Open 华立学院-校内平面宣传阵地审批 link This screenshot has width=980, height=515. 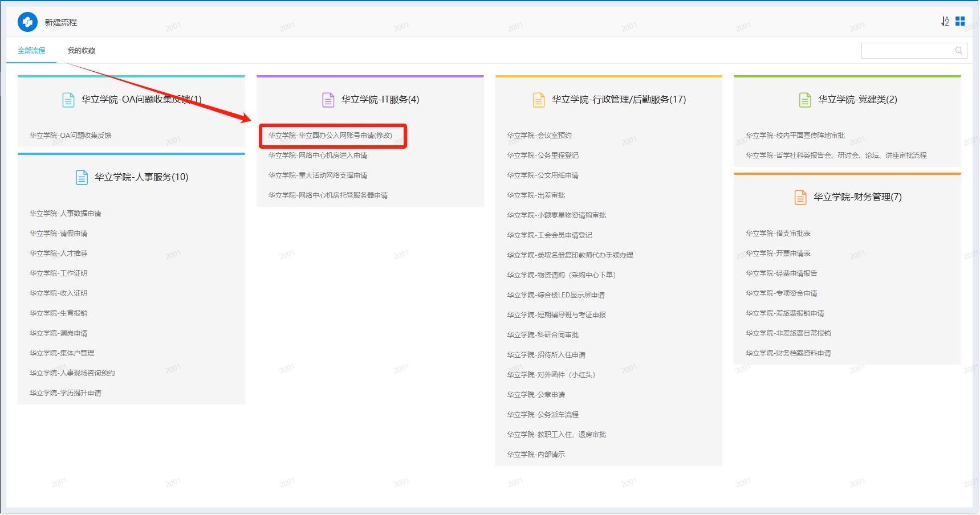pyautogui.click(x=795, y=136)
